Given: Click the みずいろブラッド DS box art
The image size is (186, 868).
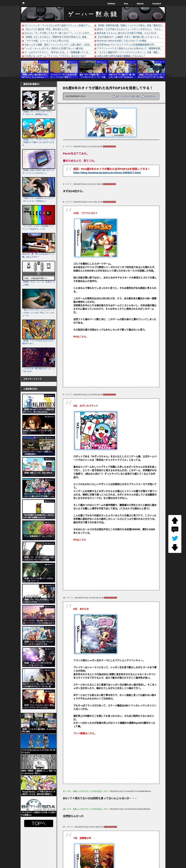Looking at the screenshot, I should (x=96, y=431).
